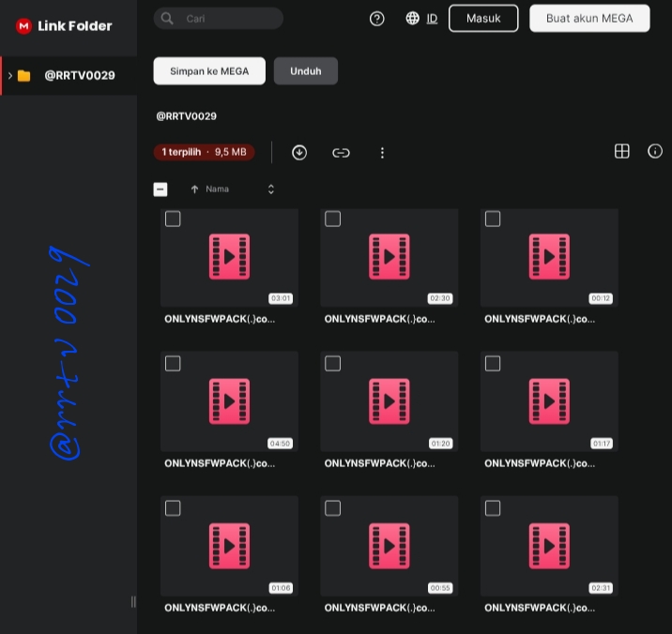Screen dimensions: 672x634
Task: Select @RRTV0029 in the sidebar tree
Action: coord(69,76)
